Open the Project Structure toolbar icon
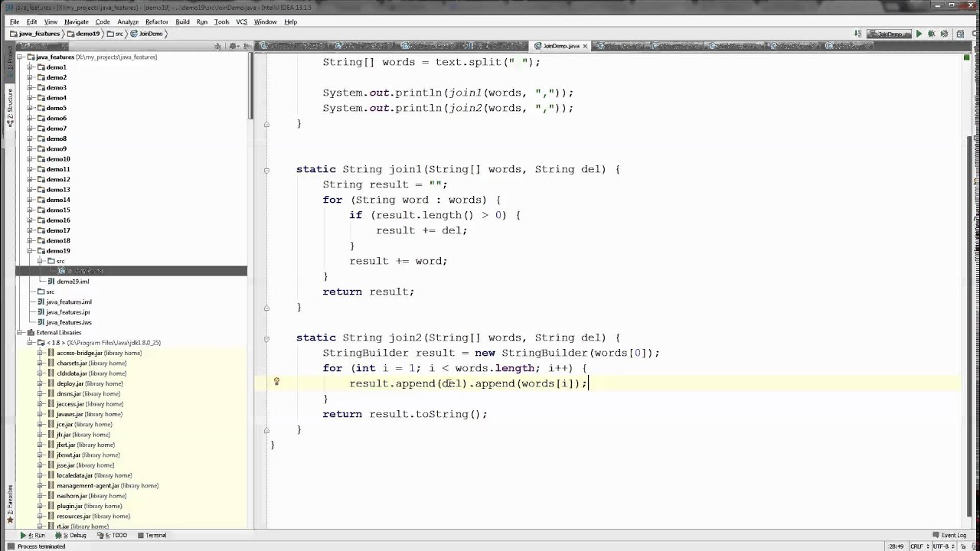The height and width of the screenshot is (551, 980). click(x=961, y=34)
